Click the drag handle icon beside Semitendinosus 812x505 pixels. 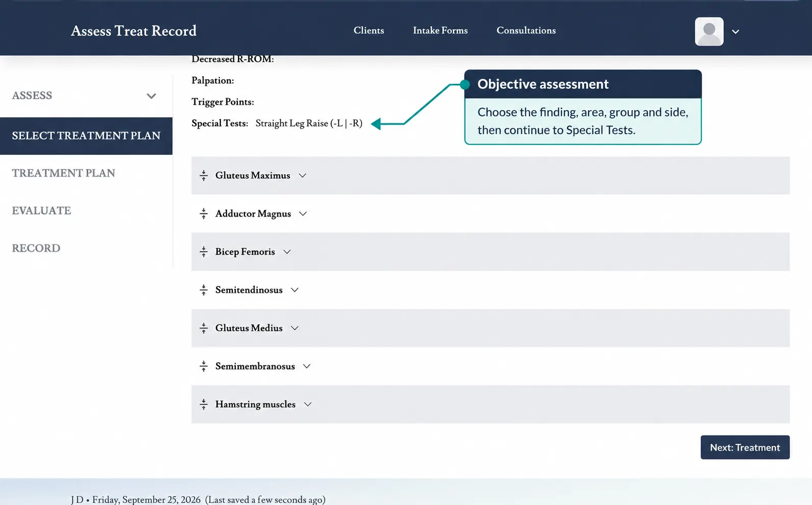[204, 290]
